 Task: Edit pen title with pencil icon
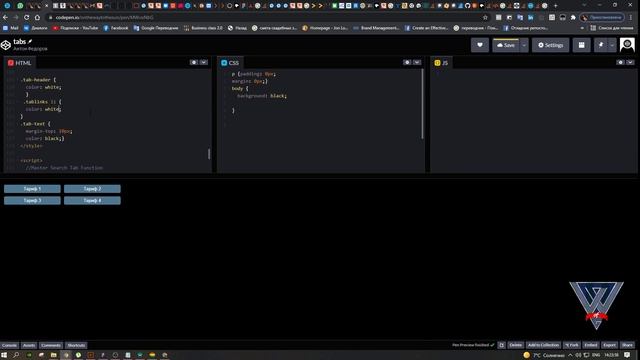(30, 42)
